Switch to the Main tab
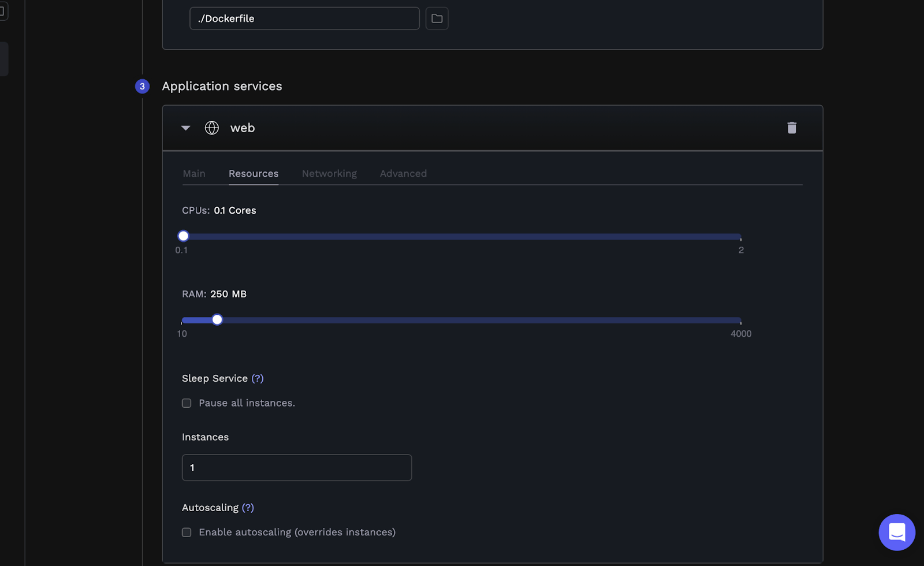Viewport: 924px width, 566px height. (194, 173)
